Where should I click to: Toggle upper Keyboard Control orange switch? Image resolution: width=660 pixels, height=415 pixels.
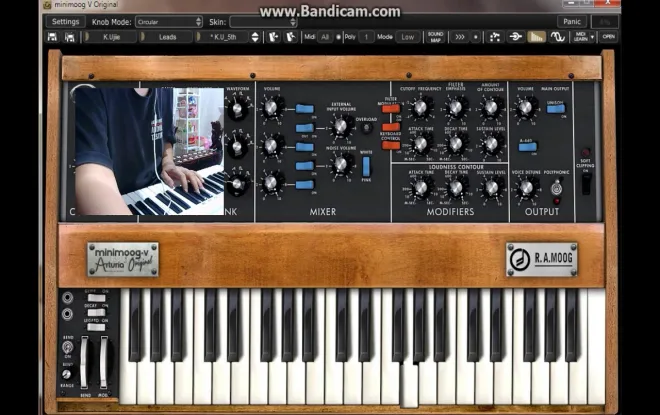pyautogui.click(x=391, y=127)
